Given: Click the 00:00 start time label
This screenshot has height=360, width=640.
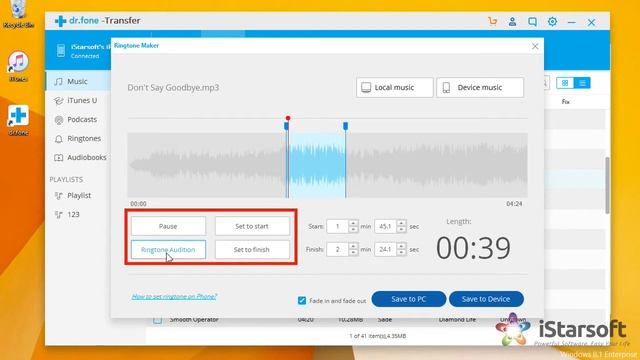Looking at the screenshot, I should (x=138, y=204).
